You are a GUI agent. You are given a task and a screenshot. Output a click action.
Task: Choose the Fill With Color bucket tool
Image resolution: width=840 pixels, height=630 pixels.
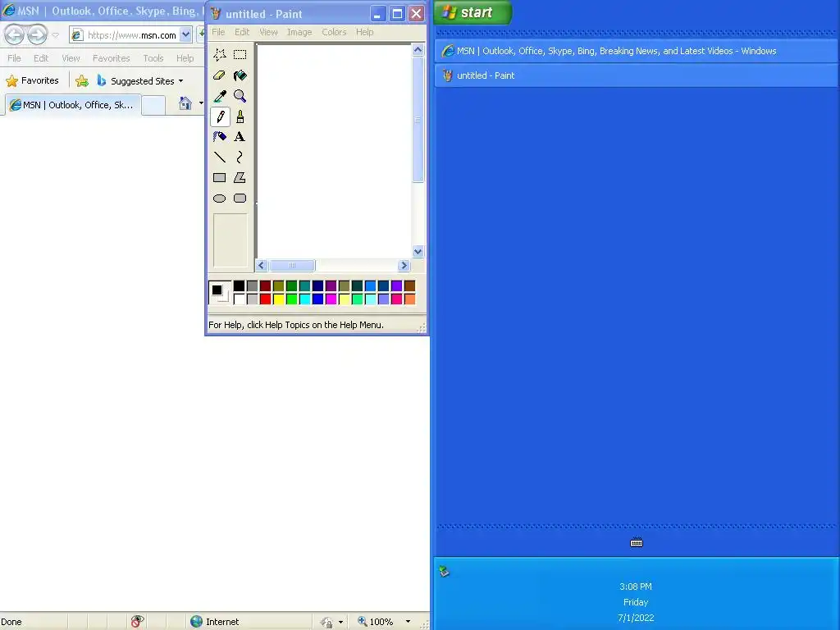[240, 75]
